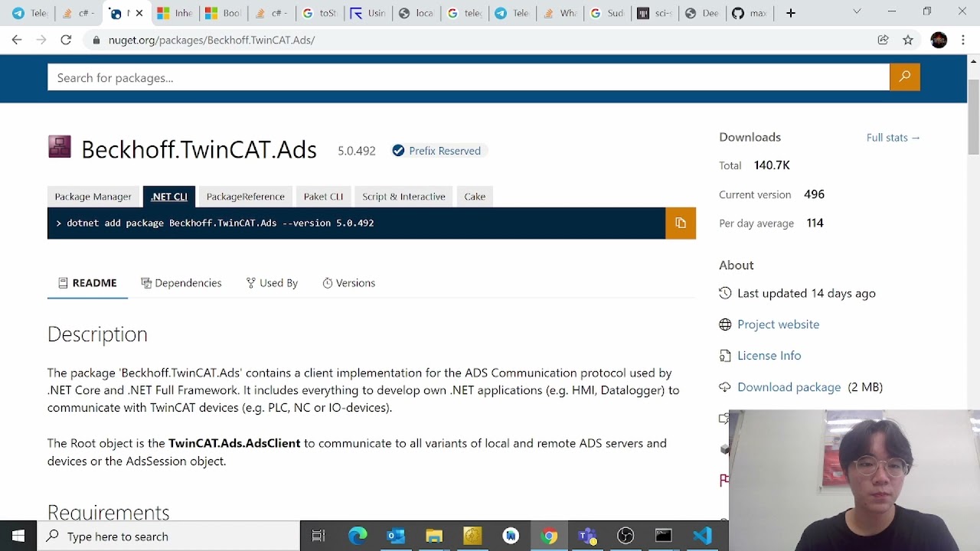The width and height of the screenshot is (980, 551).
Task: Open a new browser tab
Action: [791, 13]
